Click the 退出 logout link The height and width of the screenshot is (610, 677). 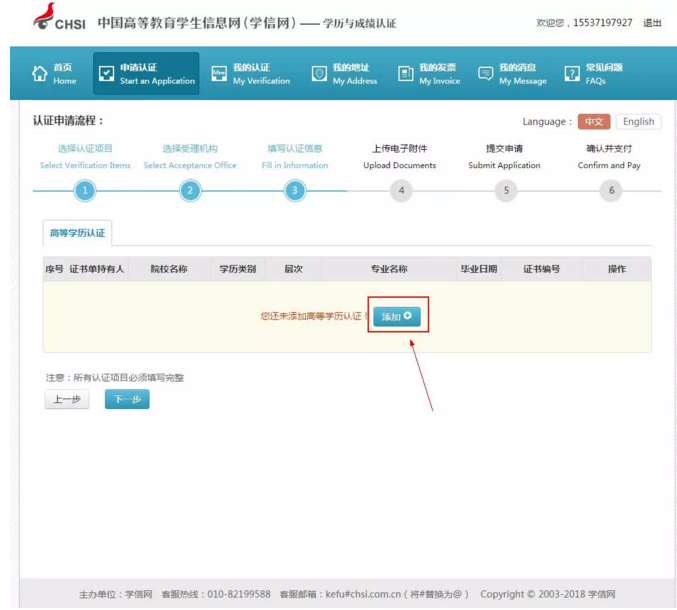652,23
